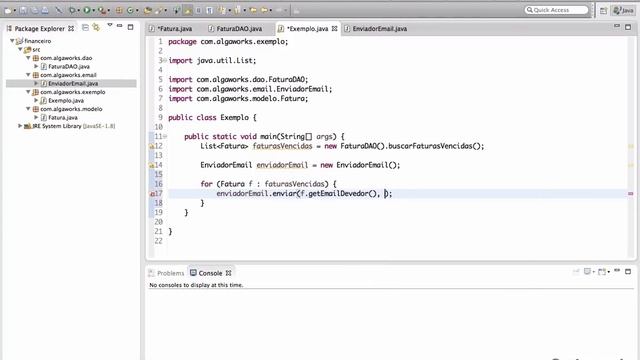Click the Search flashlight toolbar icon
The width and height of the screenshot is (640, 360).
(158, 11)
